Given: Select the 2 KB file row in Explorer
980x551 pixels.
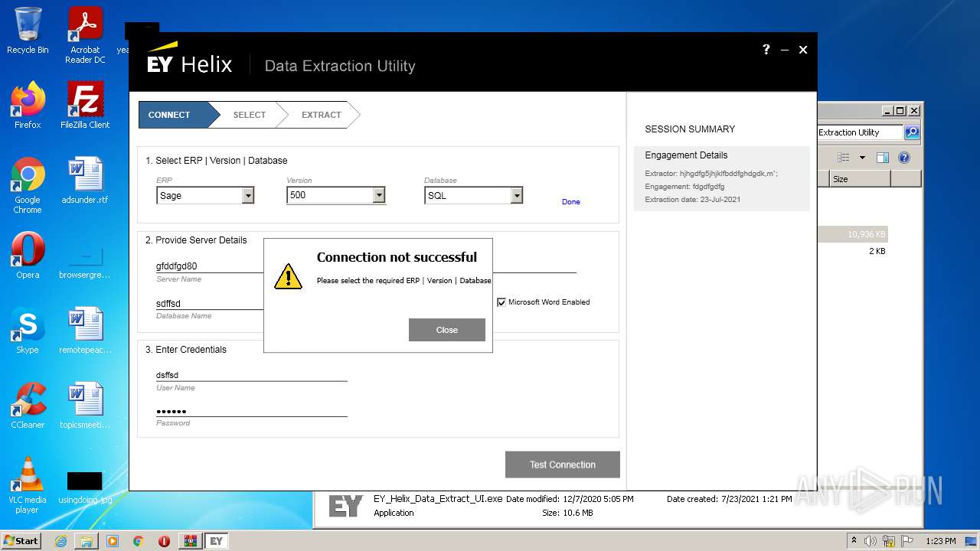Looking at the screenshot, I should pos(852,251).
